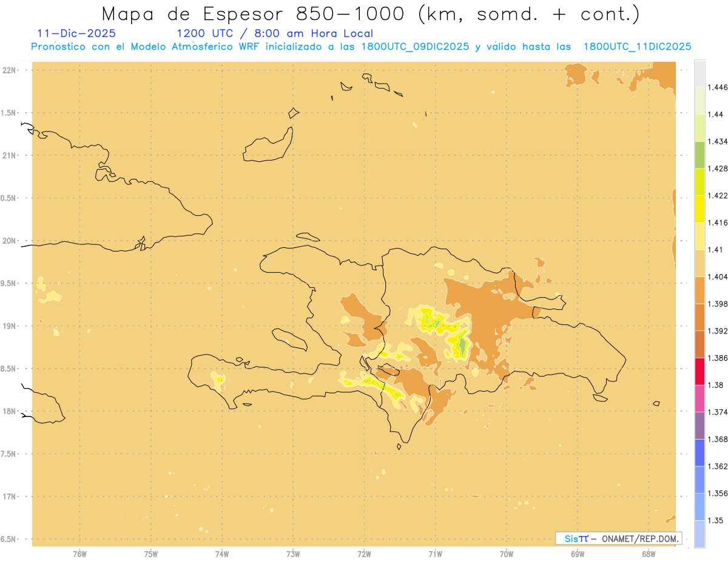
Task: Click the legend value "1.434"
Action: [x=718, y=141]
